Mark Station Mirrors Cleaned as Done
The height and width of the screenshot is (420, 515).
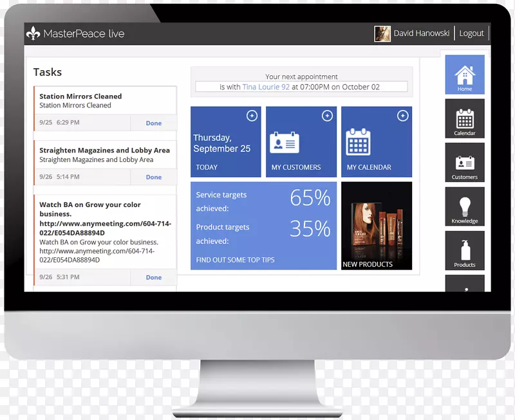click(153, 123)
